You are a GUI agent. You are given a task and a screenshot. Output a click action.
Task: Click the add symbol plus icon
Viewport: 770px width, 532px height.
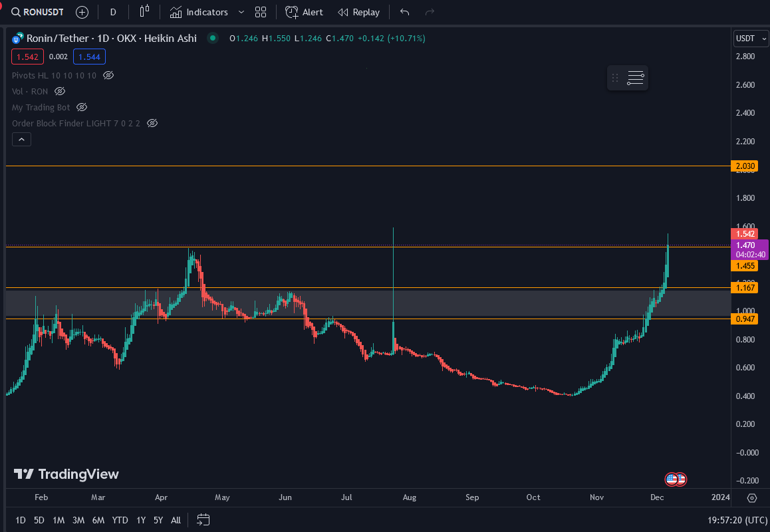82,12
